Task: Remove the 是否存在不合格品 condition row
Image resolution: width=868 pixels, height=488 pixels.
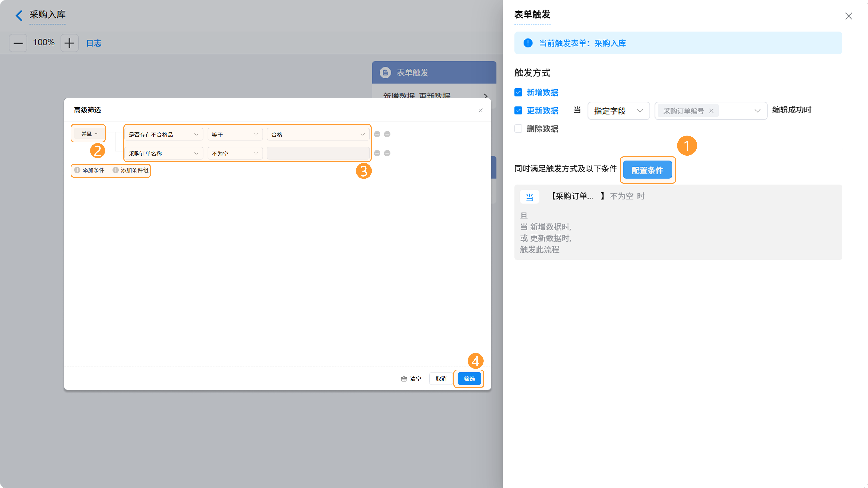Action: click(x=387, y=134)
